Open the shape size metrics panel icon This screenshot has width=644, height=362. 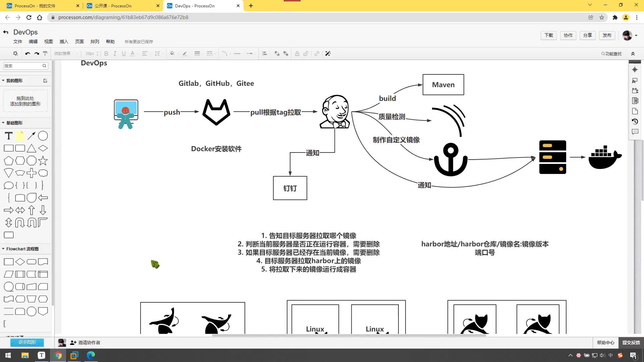[x=635, y=90]
